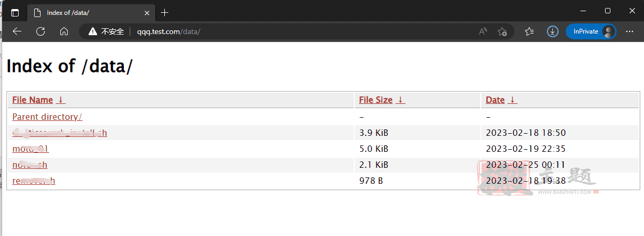Viewport: 644px width, 236px height.
Task: Sort by File Name column header
Action: coord(33,100)
